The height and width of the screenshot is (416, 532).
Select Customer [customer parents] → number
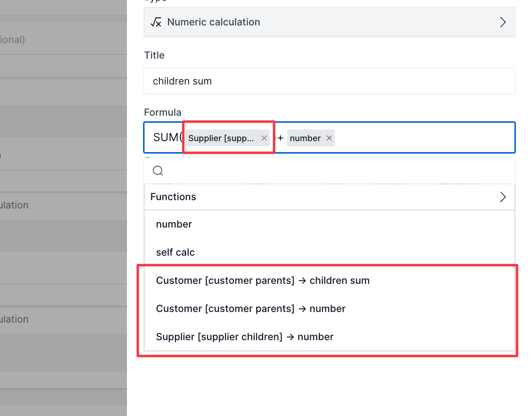[x=250, y=309]
